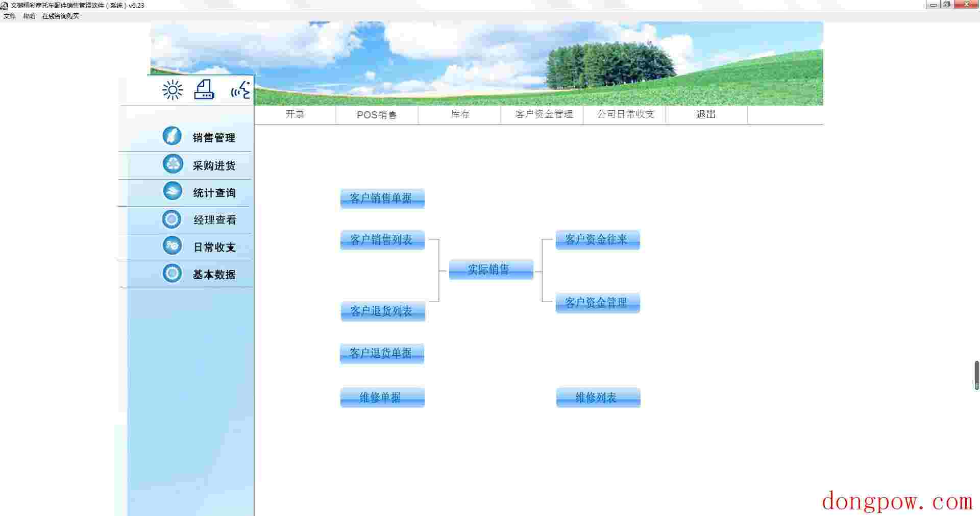
Task: Click the scrollbar handle at right edge
Action: (x=977, y=375)
